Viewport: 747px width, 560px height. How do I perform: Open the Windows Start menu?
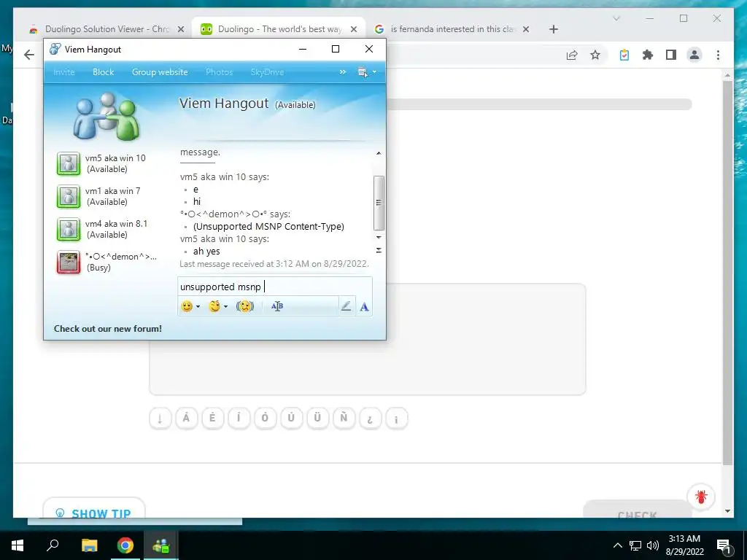[18, 545]
